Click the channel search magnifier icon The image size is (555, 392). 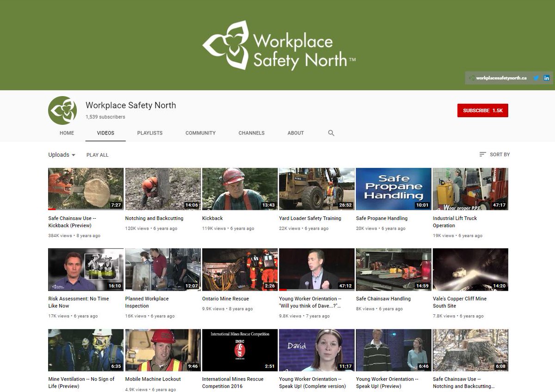coord(331,133)
